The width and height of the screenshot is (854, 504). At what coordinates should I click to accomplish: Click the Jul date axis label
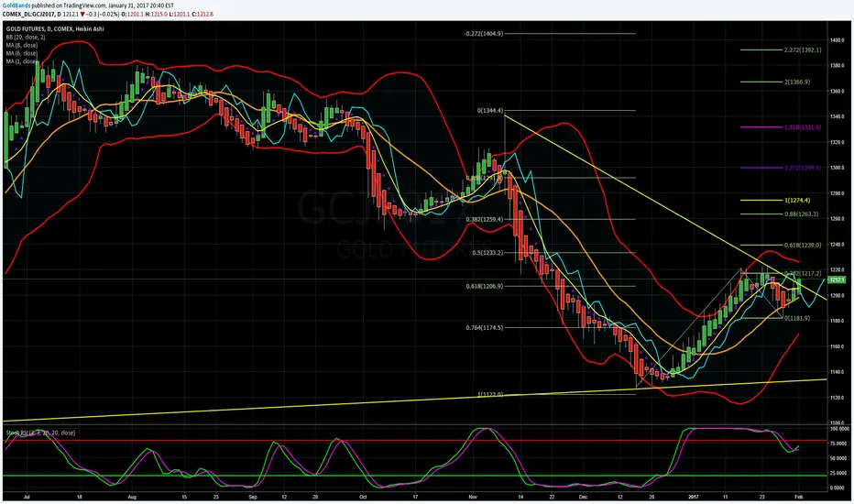pos(27,497)
